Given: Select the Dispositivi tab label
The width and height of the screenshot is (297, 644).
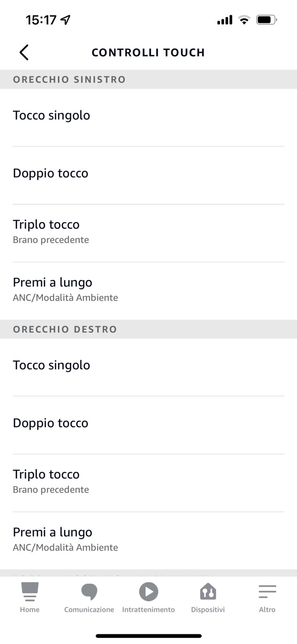Looking at the screenshot, I should pos(208,610).
